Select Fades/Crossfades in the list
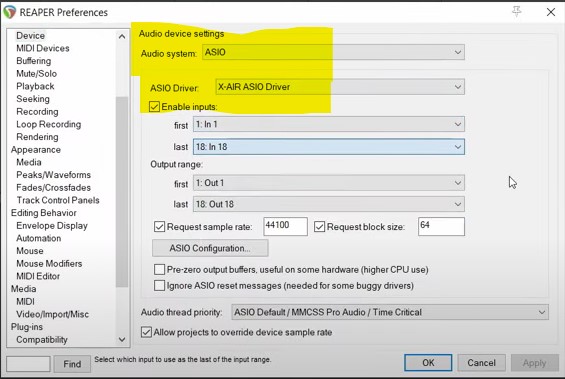Image resolution: width=565 pixels, height=379 pixels. tap(53, 187)
